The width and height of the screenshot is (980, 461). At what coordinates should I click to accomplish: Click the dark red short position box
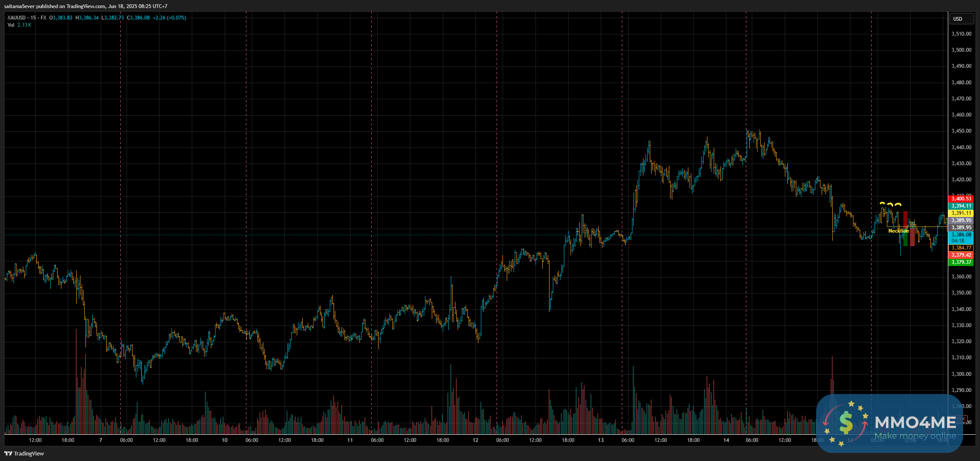[905, 218]
